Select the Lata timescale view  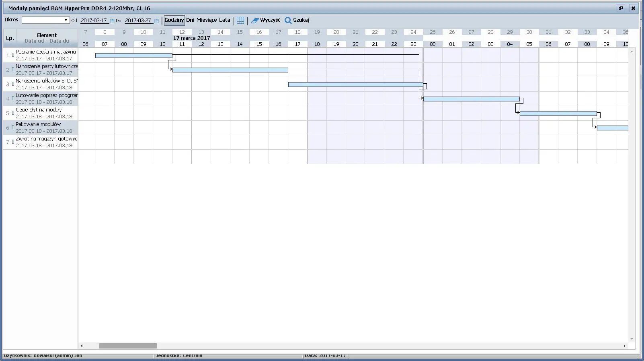click(224, 20)
